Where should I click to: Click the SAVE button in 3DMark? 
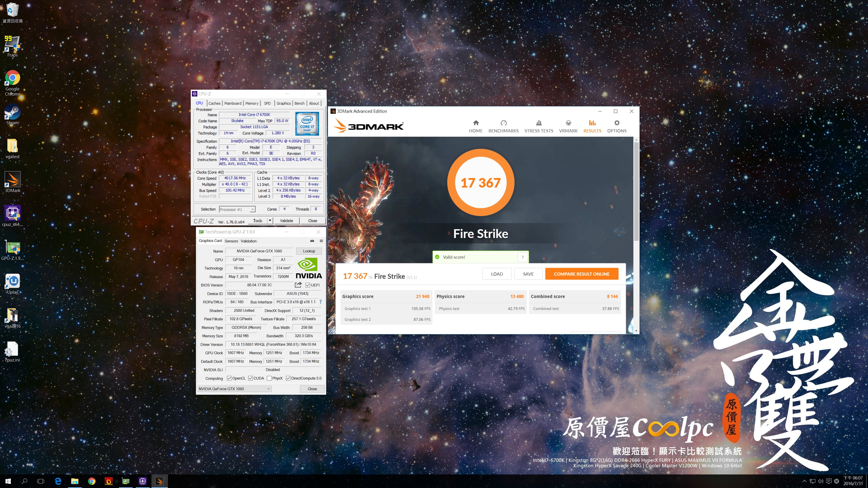click(528, 274)
